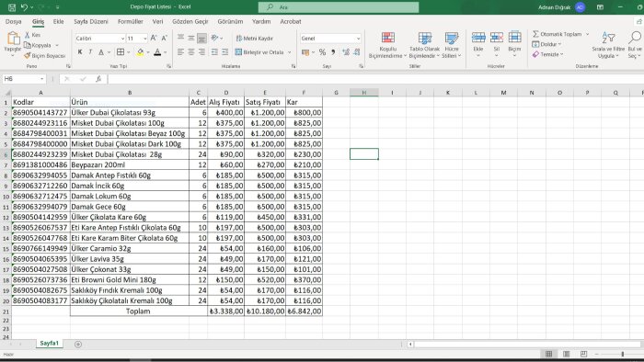Click the Save icon in title bar

(12, 7)
